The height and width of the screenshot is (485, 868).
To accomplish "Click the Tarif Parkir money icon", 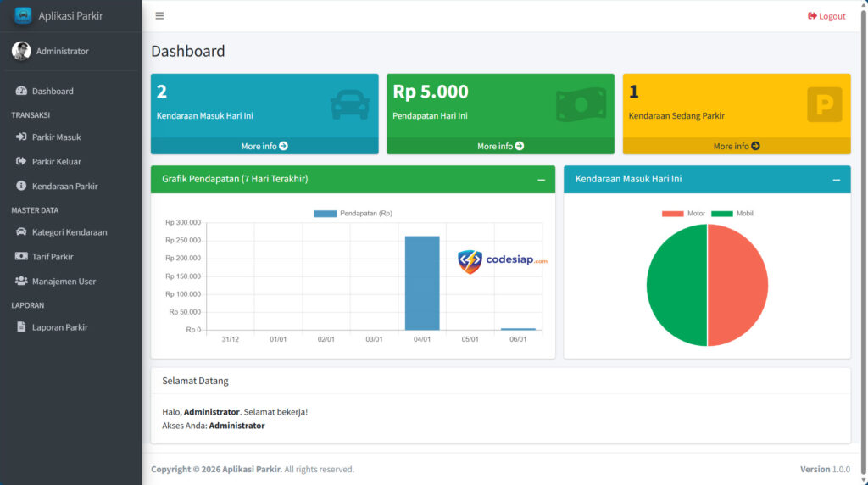I will click(x=21, y=256).
